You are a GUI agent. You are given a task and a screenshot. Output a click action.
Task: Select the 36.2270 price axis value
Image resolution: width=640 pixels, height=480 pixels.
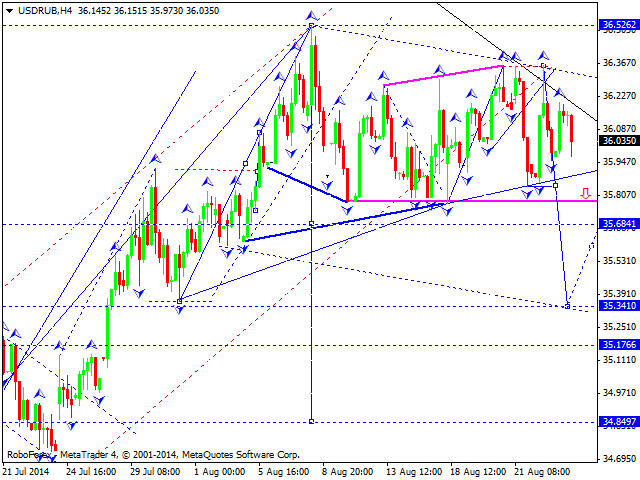619,96
